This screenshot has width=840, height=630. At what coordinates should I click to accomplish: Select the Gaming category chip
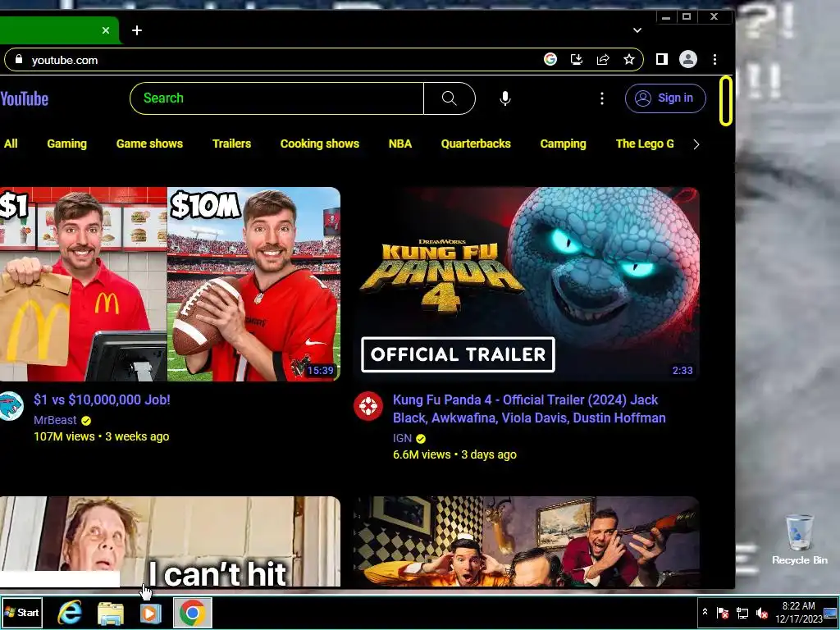pyautogui.click(x=66, y=144)
